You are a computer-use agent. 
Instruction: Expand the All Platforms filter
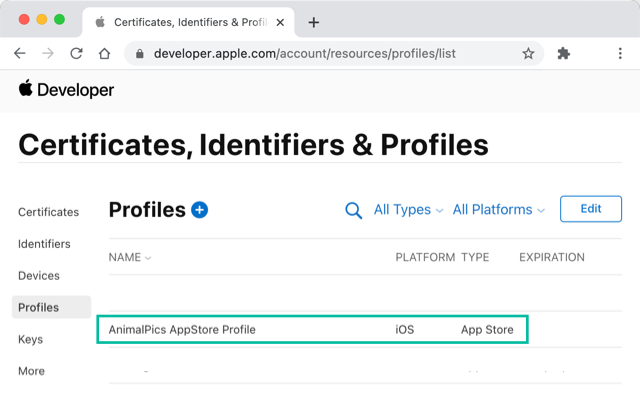point(499,210)
